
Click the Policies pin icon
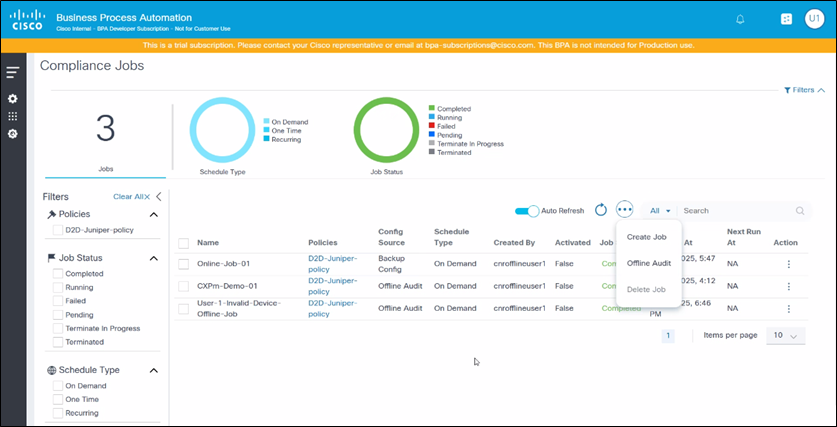pos(51,214)
